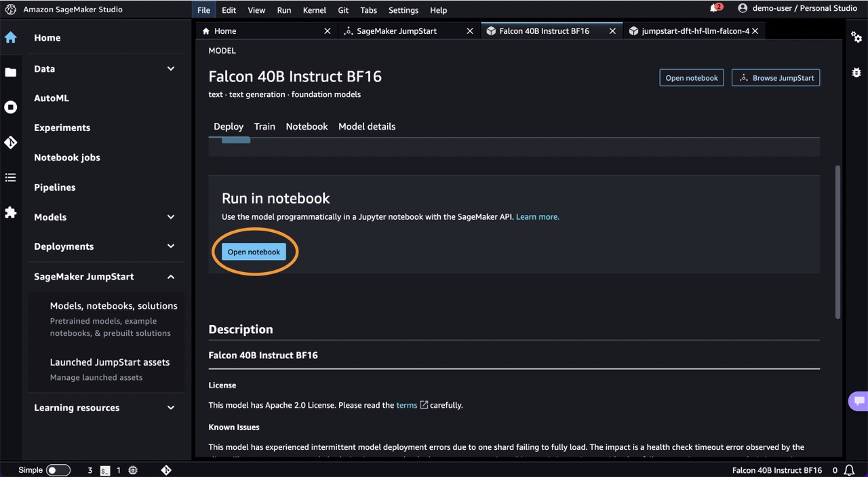Image resolution: width=868 pixels, height=477 pixels.
Task: Expand the Learning resources chevron
Action: click(x=171, y=408)
